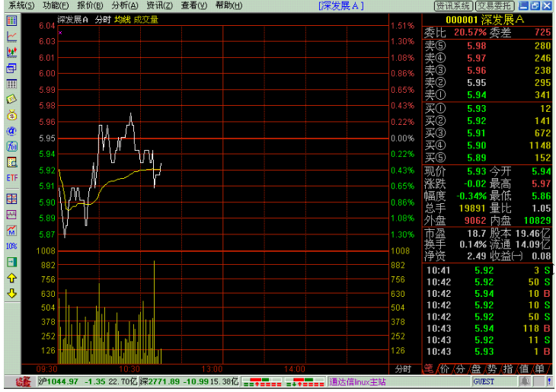Viewport: 556px width, 392px height.
Task: Click the 10:30 time marker on chart axis
Action: [129, 369]
